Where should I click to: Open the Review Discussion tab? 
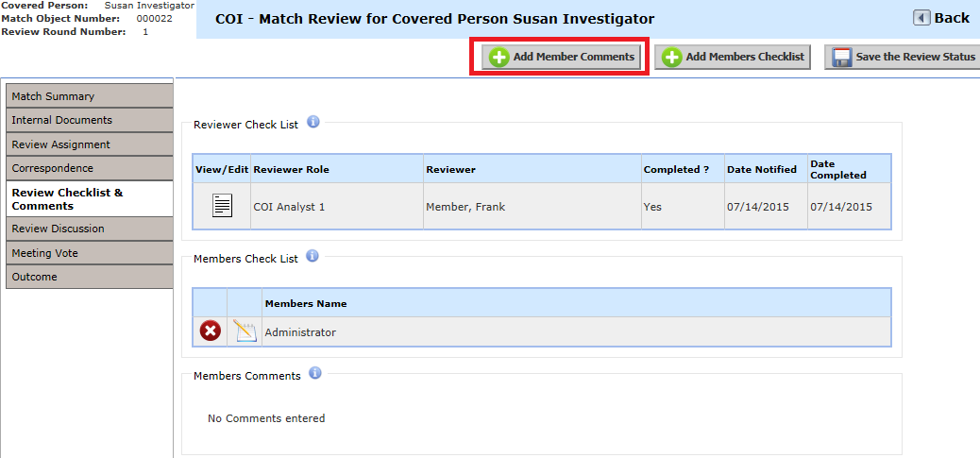point(90,229)
